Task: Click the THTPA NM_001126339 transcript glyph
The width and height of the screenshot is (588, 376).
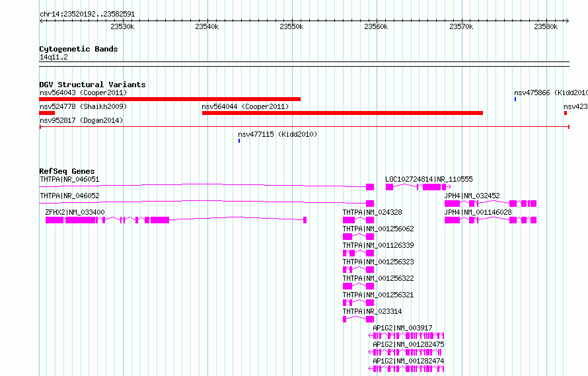Action: pyautogui.click(x=359, y=253)
